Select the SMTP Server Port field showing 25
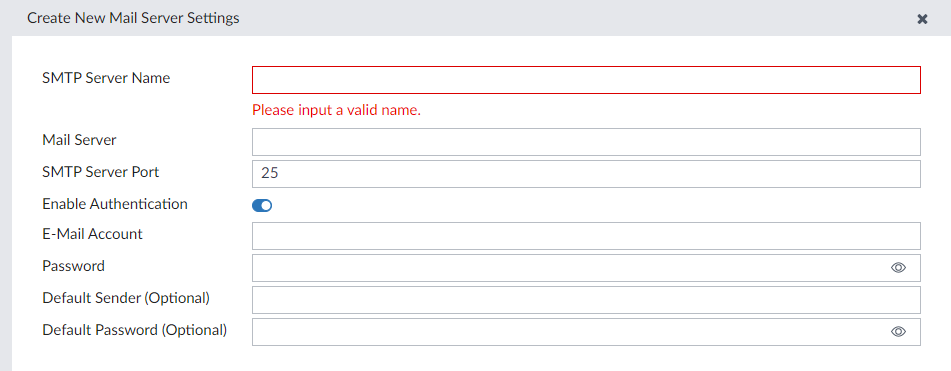951x371 pixels. tap(586, 174)
